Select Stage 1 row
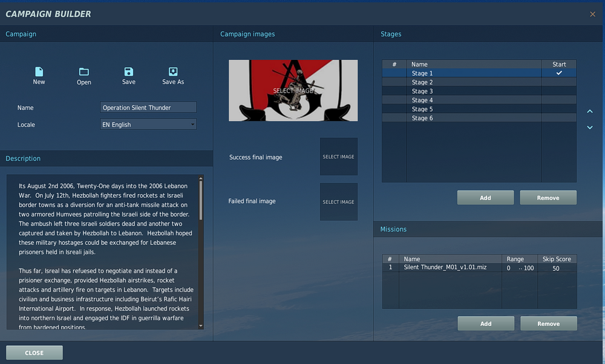The width and height of the screenshot is (605, 364). pos(479,73)
